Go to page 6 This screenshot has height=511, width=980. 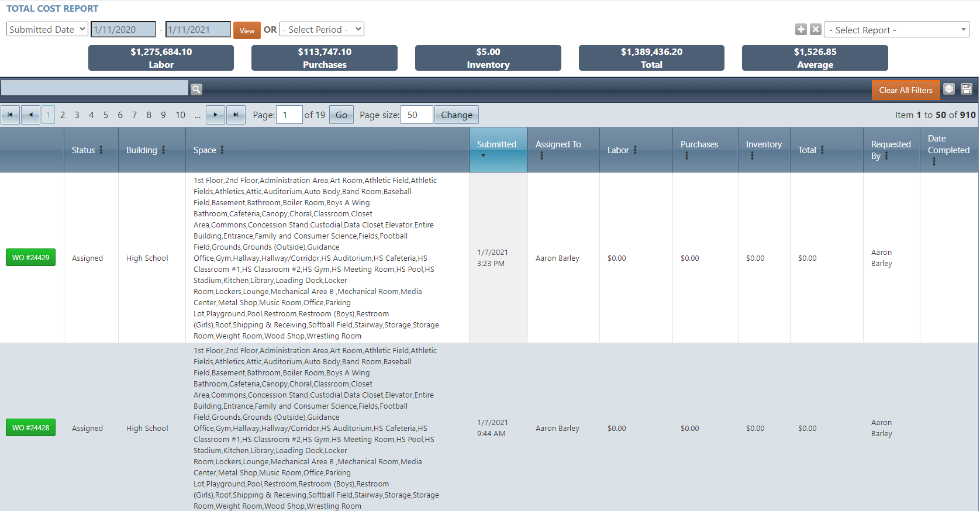120,115
